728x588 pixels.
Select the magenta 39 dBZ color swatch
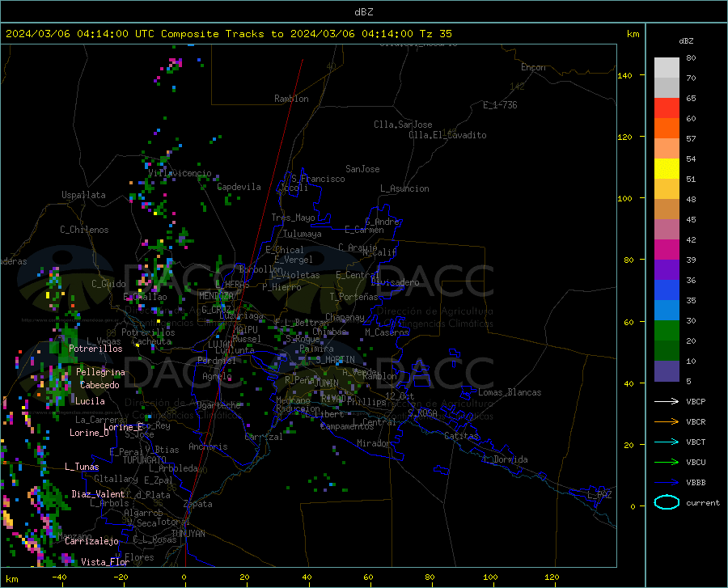[667, 250]
